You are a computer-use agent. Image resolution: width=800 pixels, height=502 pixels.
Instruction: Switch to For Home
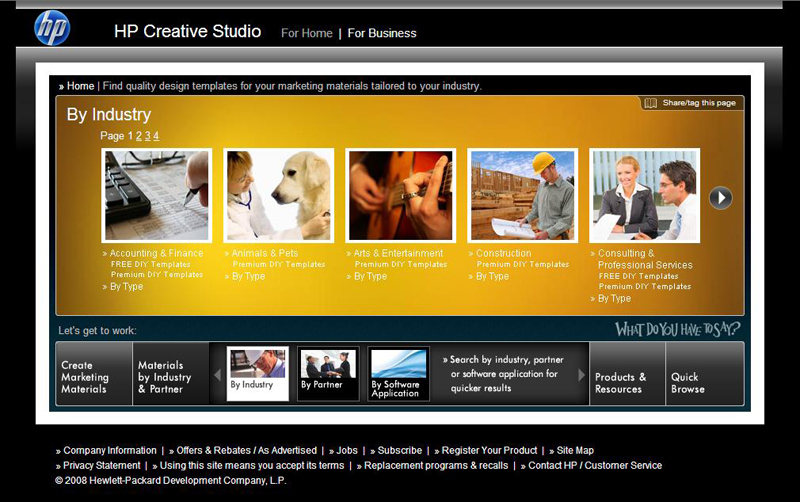[307, 33]
